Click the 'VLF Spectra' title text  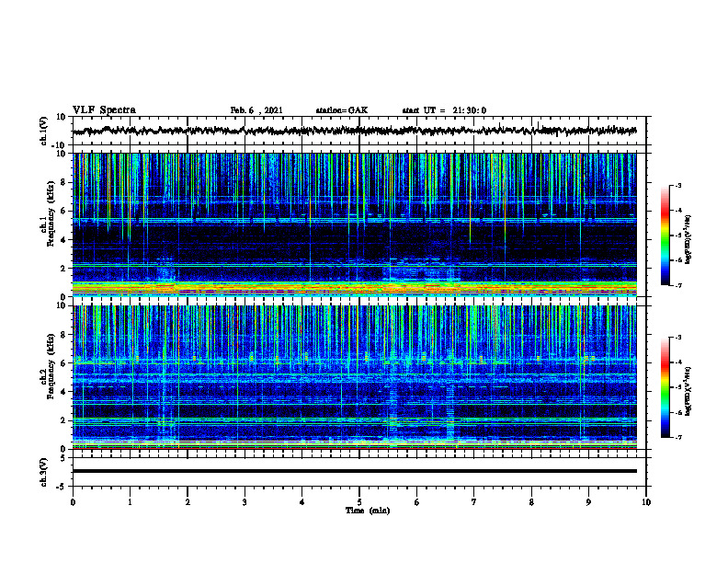(x=104, y=110)
